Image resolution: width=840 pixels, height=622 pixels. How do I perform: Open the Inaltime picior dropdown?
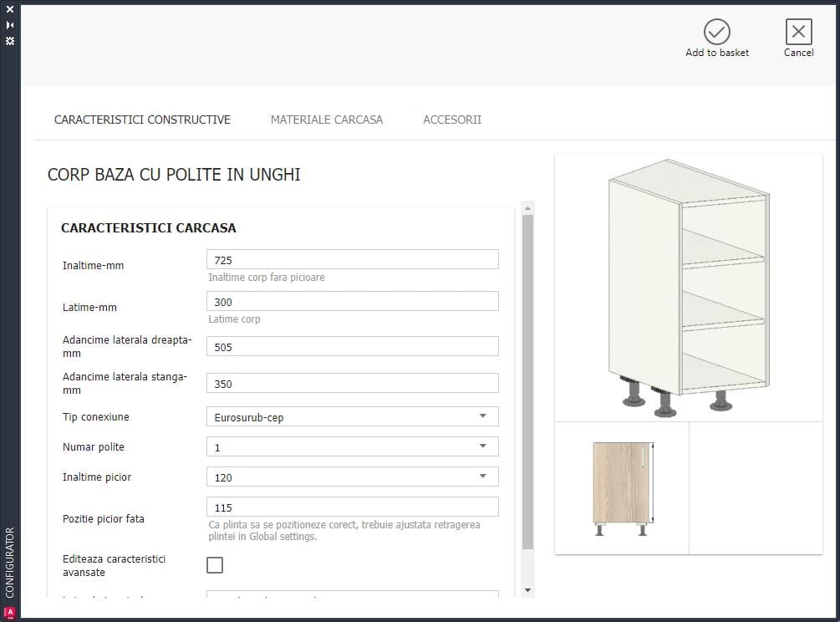353,477
